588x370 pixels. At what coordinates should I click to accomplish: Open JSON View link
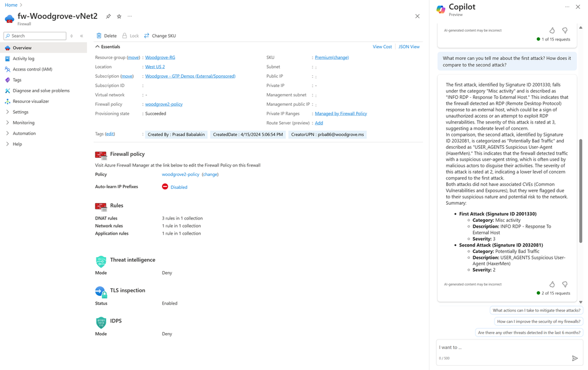click(408, 47)
